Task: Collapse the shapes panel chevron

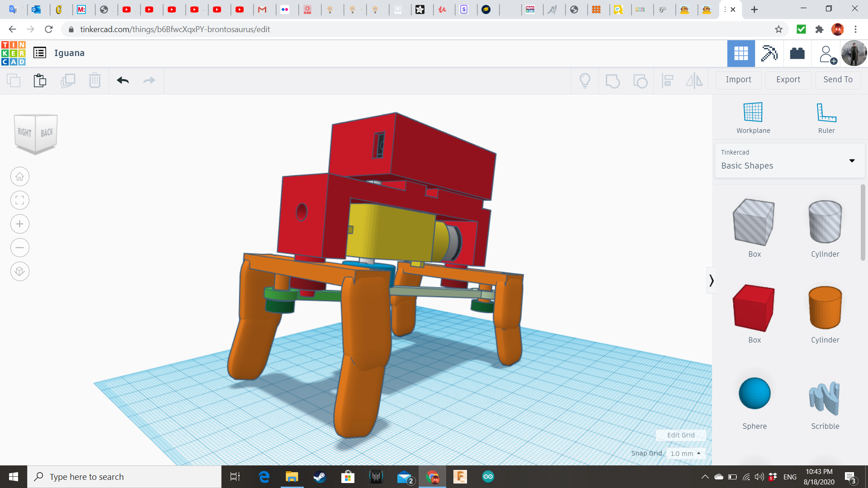Action: click(711, 281)
